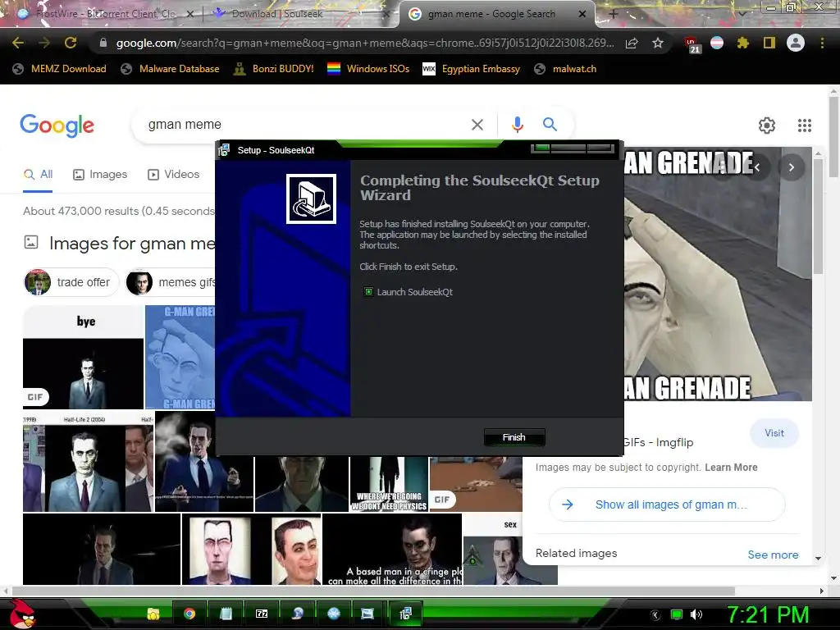The image size is (840, 630).
Task: Click the Google logo
Action: [x=57, y=126]
